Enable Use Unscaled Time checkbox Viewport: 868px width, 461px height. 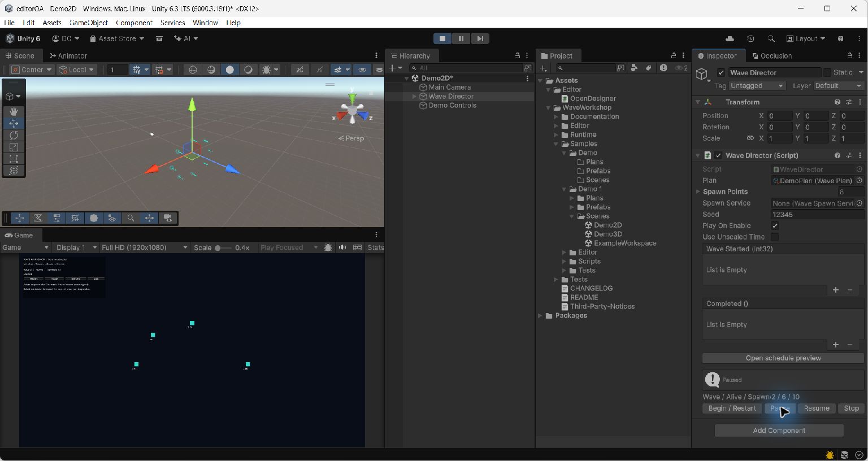tap(775, 237)
